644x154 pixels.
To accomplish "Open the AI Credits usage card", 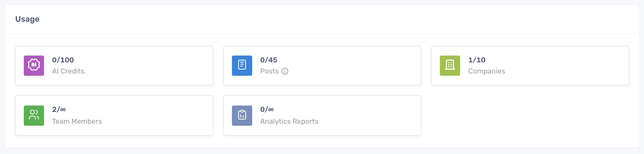I will coord(114,66).
